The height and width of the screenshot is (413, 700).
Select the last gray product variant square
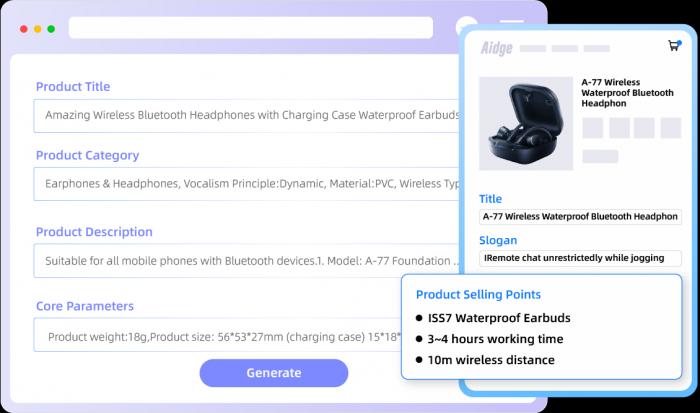[671, 128]
